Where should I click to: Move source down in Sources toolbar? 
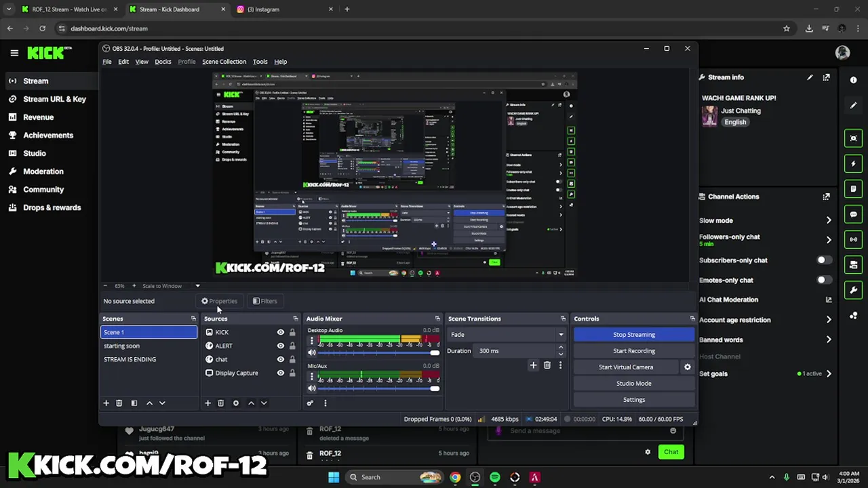[x=264, y=403]
